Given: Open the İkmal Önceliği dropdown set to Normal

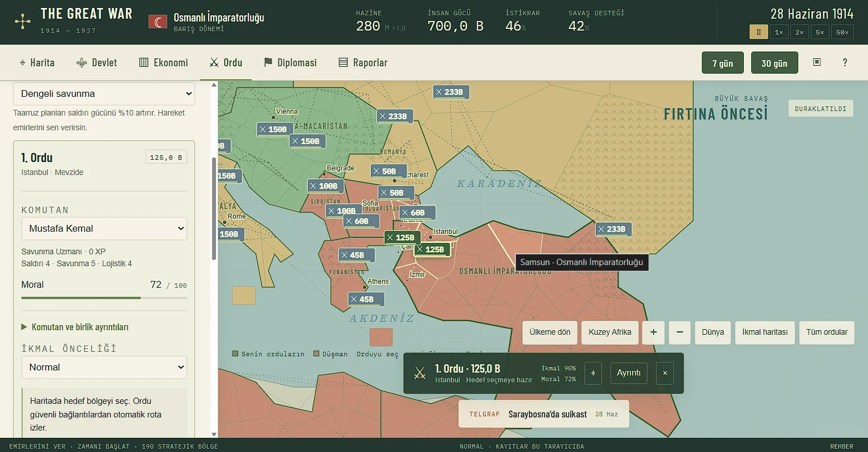Looking at the screenshot, I should 104,368.
